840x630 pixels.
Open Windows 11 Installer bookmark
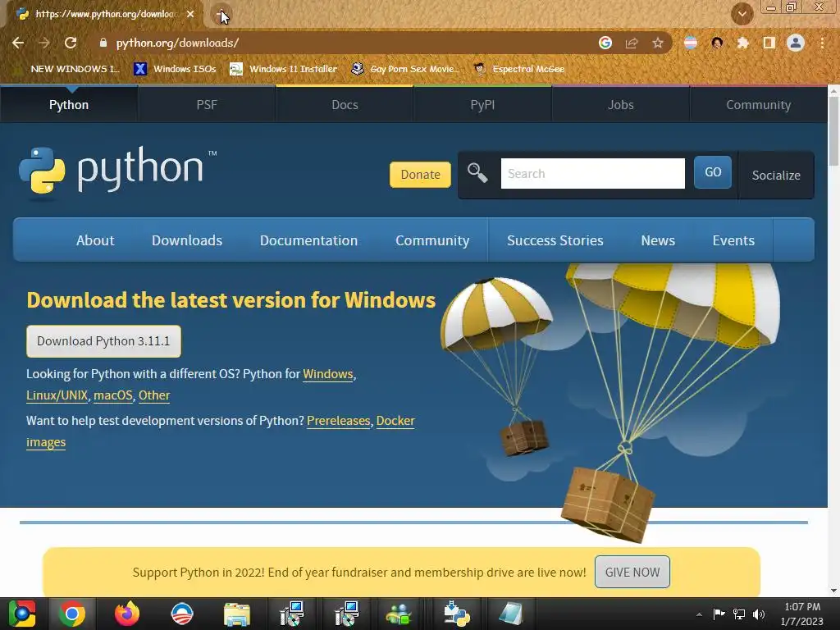pyautogui.click(x=283, y=69)
